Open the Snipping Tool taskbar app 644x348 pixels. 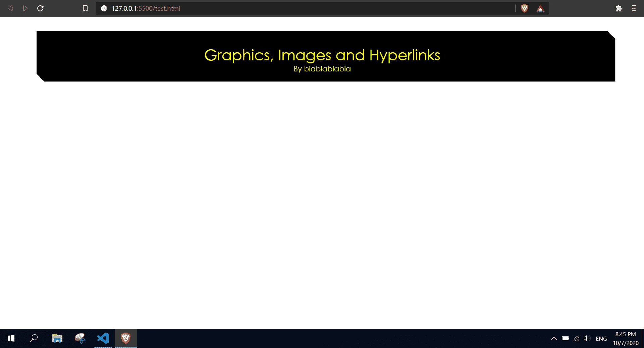80,339
